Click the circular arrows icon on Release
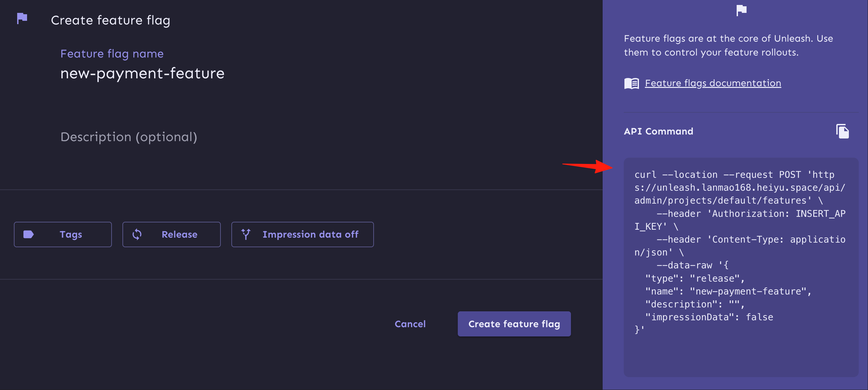This screenshot has width=868, height=390. (137, 234)
